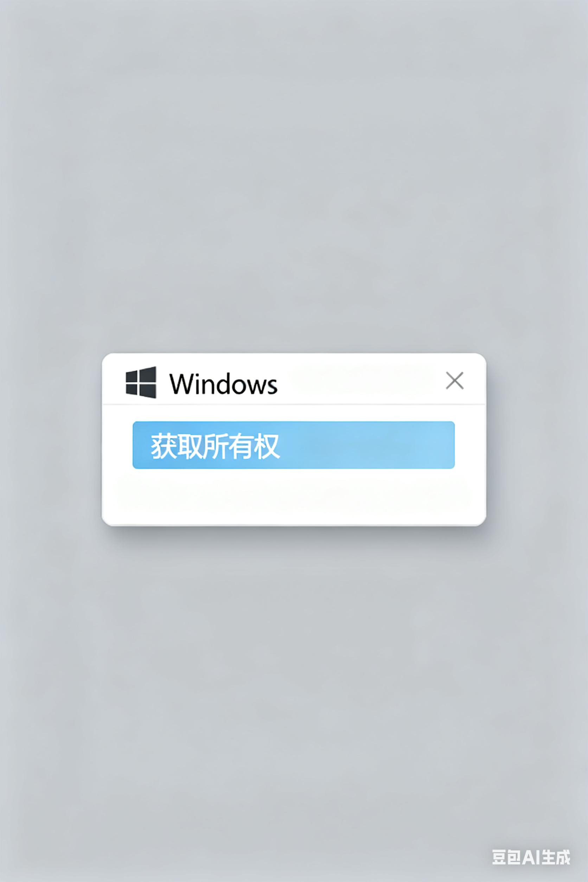Click the four-pane Windows emblem
Viewport: 588px width, 882px height.
[141, 382]
